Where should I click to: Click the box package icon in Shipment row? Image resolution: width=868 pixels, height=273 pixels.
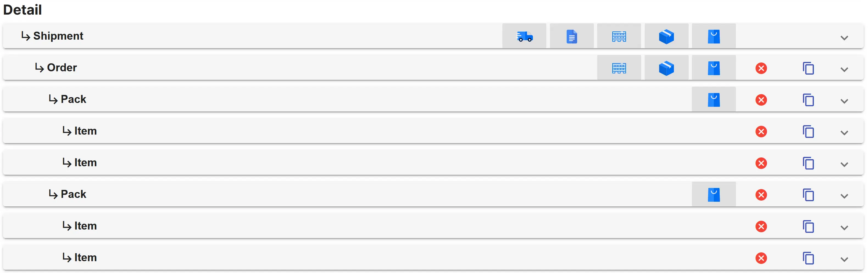click(x=666, y=36)
